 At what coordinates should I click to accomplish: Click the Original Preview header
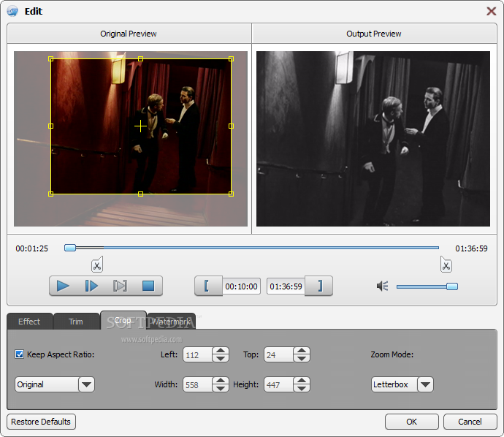click(x=129, y=34)
